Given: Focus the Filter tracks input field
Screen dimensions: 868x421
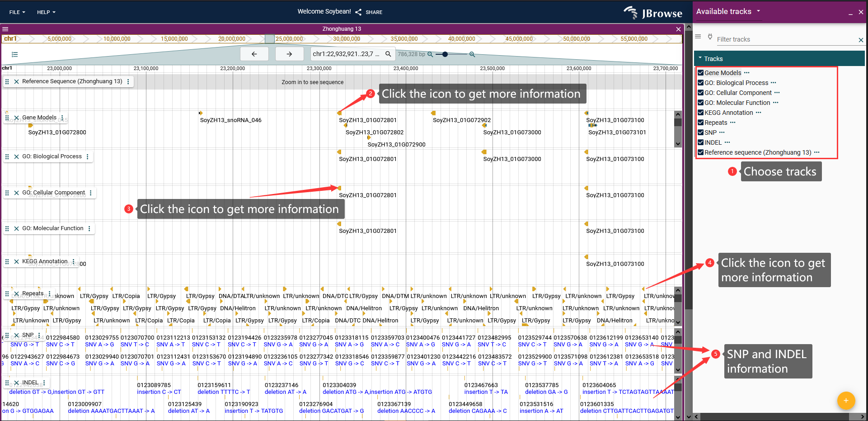Looking at the screenshot, I should pos(786,39).
